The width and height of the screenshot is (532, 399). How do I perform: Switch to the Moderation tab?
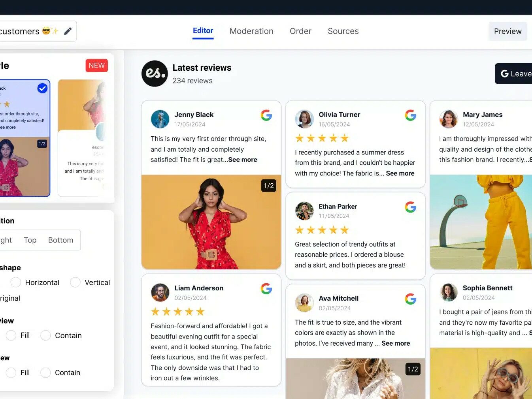251,31
